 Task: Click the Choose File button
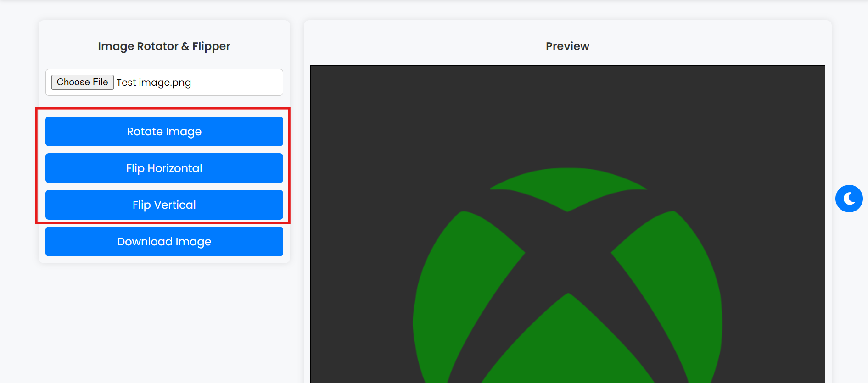(x=83, y=82)
